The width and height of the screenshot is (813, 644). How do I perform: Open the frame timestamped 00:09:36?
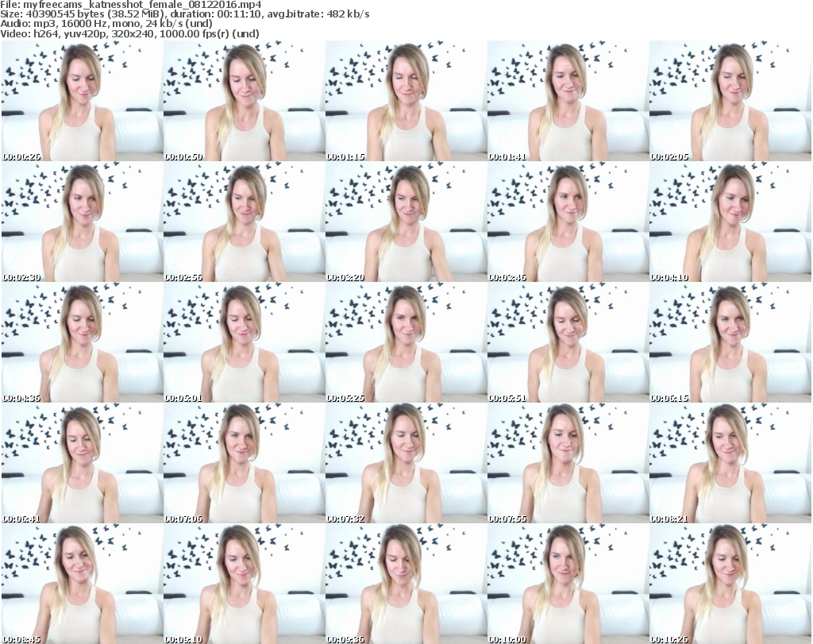click(406, 584)
